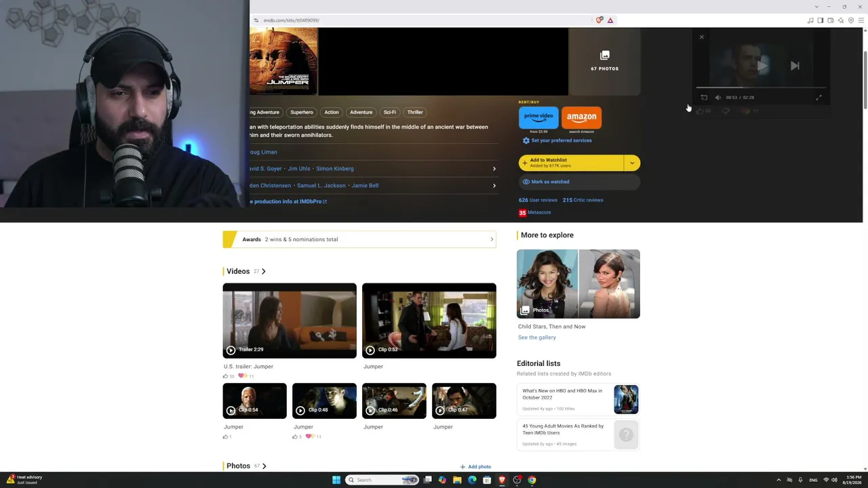The image size is (868, 488).
Task: Open Brave Rewards triangle icon
Action: point(610,20)
